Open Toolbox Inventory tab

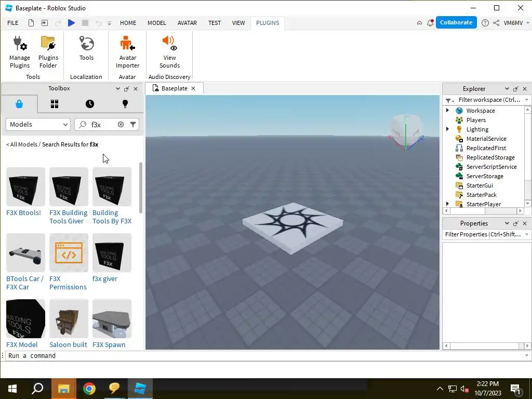pos(54,104)
